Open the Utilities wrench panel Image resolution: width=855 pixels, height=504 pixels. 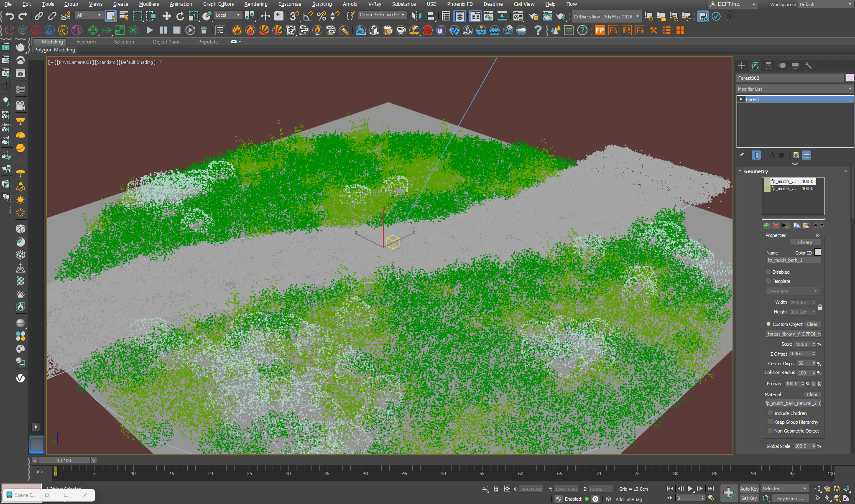tap(809, 66)
